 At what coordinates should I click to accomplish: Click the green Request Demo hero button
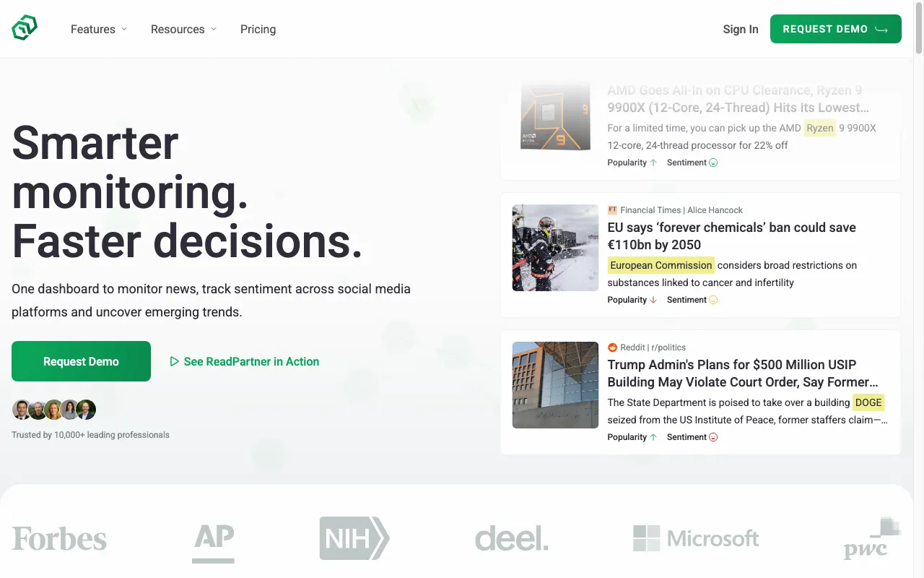(x=81, y=361)
